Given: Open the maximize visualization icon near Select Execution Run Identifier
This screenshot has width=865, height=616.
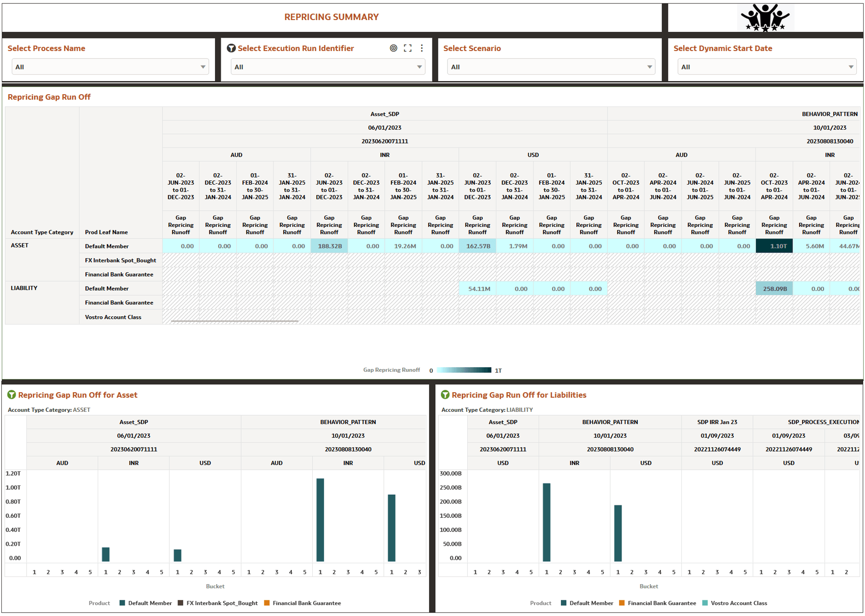Looking at the screenshot, I should 407,48.
